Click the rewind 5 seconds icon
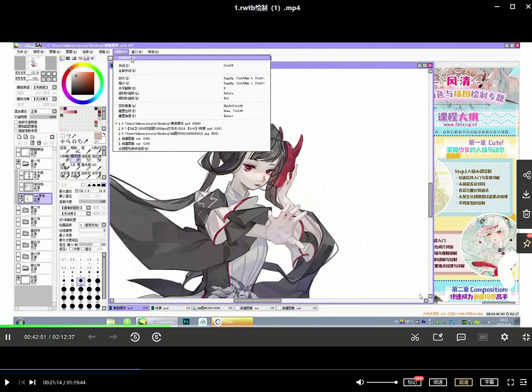 (135, 337)
